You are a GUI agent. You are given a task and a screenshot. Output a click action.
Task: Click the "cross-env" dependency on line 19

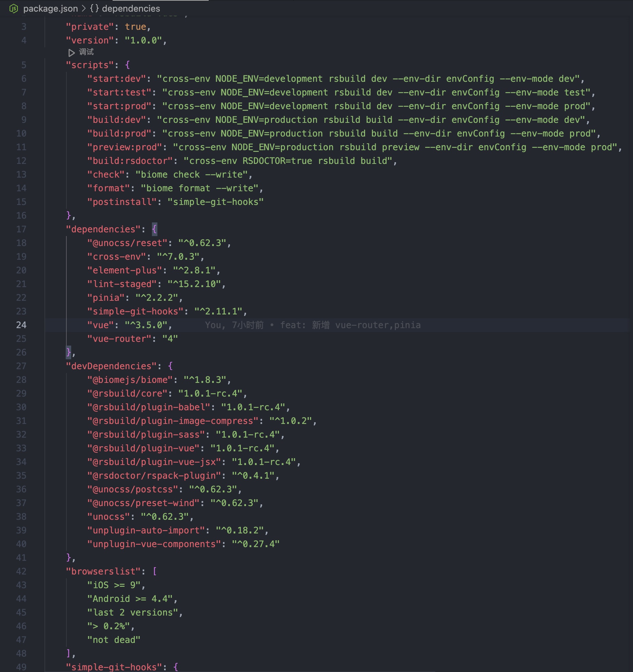click(x=117, y=257)
